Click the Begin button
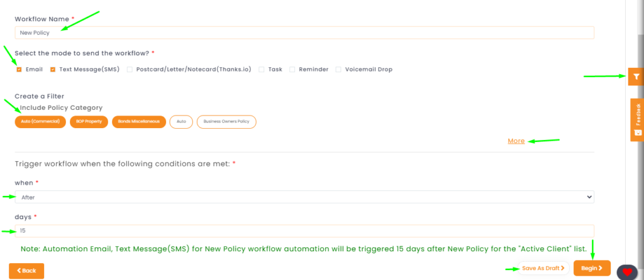Viewport: 644px width, 280px height. pos(592,268)
